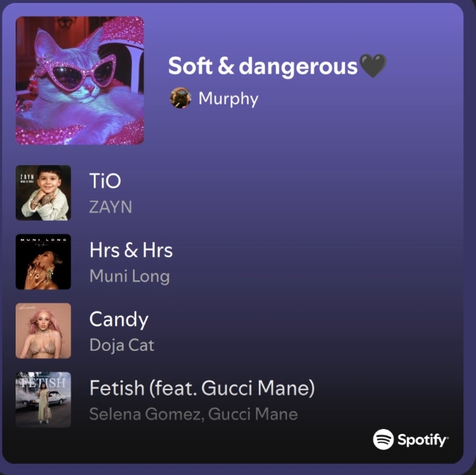476x475 pixels.
Task: Click the Soft & dangerous playlist title
Action: click(x=263, y=66)
